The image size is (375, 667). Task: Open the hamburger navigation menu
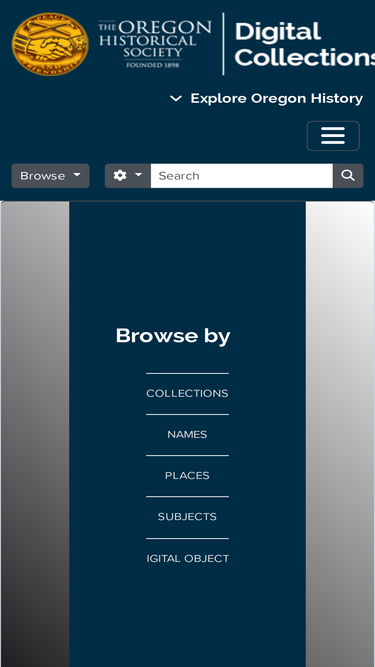(333, 136)
